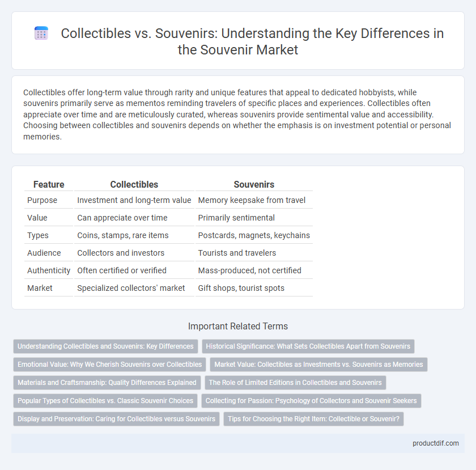476x470 pixels.
Task: Click the 'Collectibles' table column header
Action: point(134,184)
